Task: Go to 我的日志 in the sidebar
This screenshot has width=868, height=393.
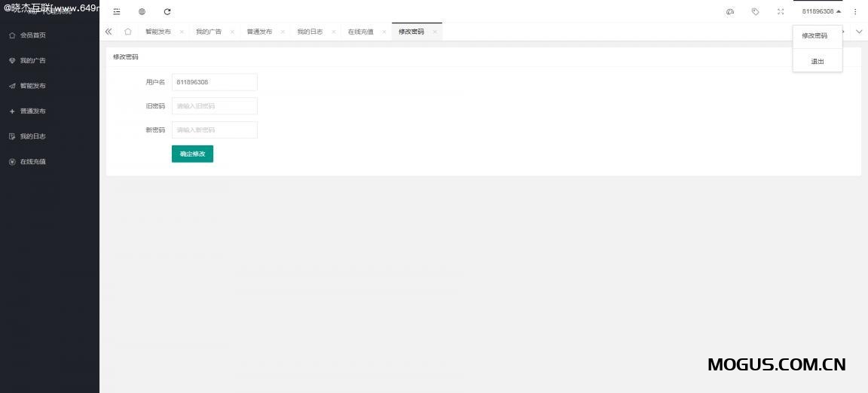Action: tap(32, 136)
